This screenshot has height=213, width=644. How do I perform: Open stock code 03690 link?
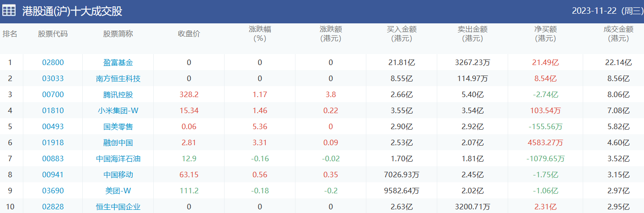tap(53, 191)
